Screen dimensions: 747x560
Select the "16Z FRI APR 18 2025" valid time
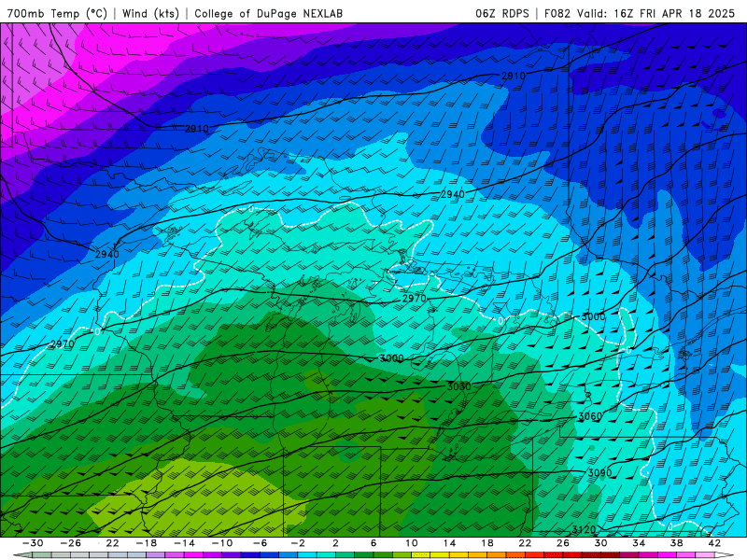pyautogui.click(x=674, y=13)
